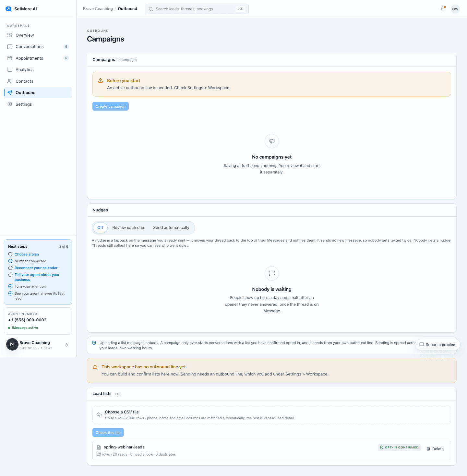Focus the search leads, threads, bookings field

coord(197,9)
